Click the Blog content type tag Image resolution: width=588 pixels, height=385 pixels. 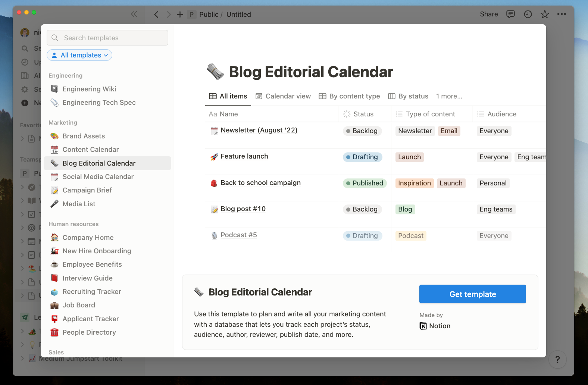coord(405,209)
